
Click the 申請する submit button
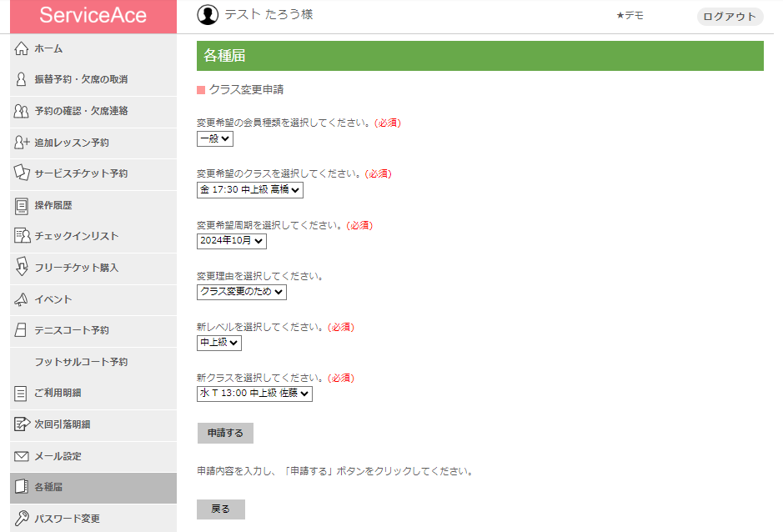(x=225, y=433)
